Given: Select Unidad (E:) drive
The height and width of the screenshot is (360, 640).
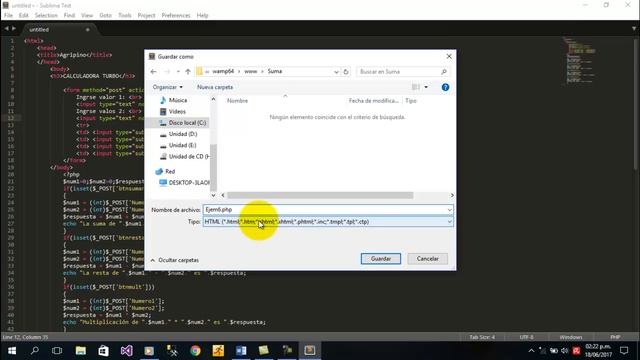Looking at the screenshot, I should (x=182, y=145).
